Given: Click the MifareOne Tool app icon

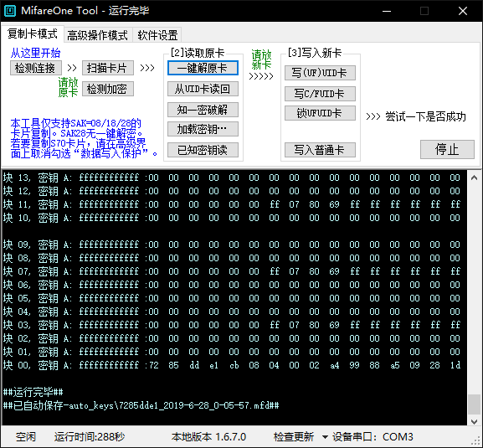Looking at the screenshot, I should click(10, 11).
